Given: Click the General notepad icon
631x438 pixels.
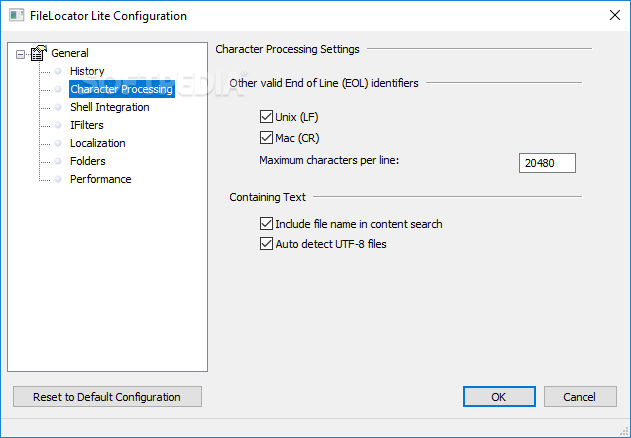Looking at the screenshot, I should (x=38, y=53).
